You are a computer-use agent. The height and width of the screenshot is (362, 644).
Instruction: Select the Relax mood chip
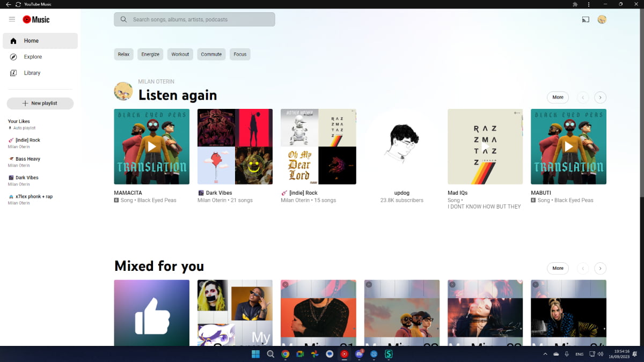click(x=123, y=54)
